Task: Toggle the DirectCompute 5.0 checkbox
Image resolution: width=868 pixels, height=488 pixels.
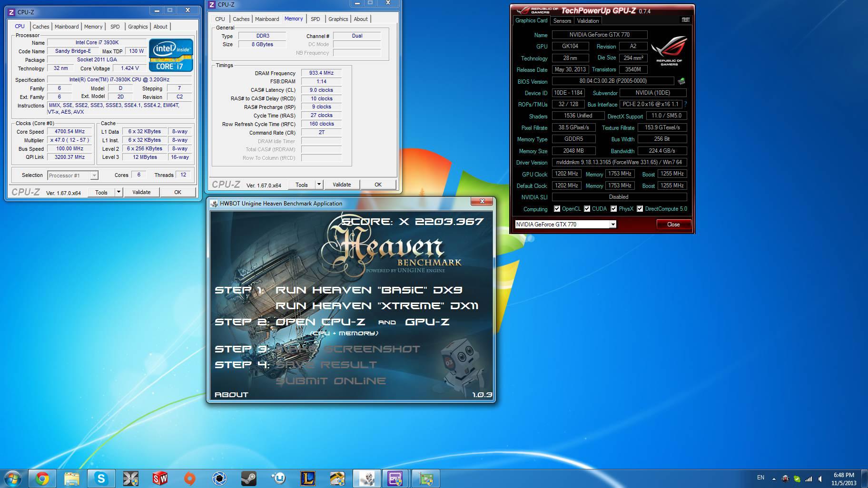Action: 640,209
